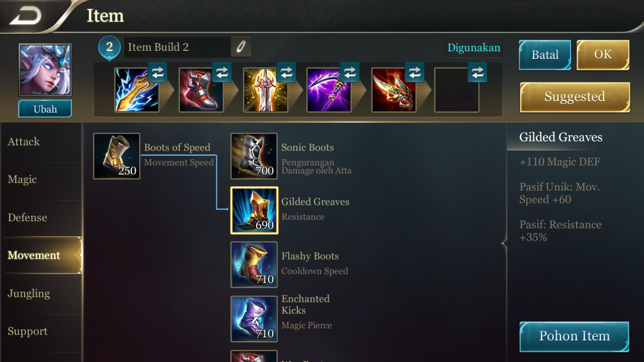Select the Boots of Speed icon
The width and height of the screenshot is (644, 362).
click(117, 156)
